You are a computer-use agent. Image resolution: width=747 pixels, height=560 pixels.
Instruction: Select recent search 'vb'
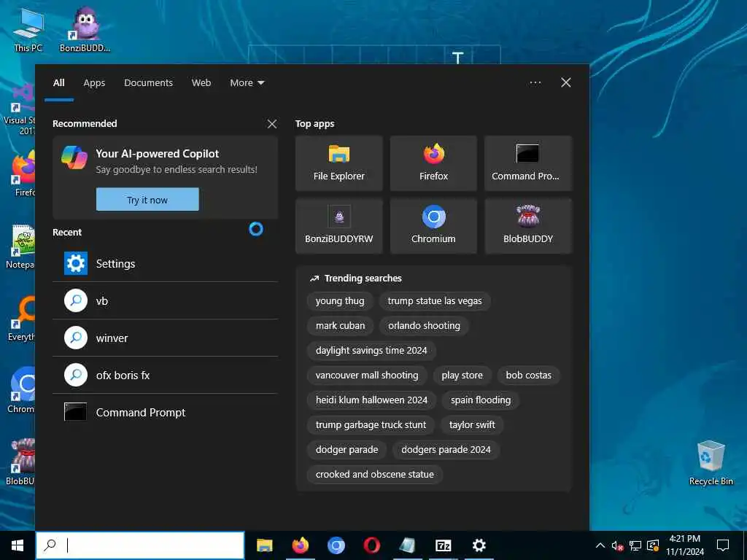[x=165, y=301]
